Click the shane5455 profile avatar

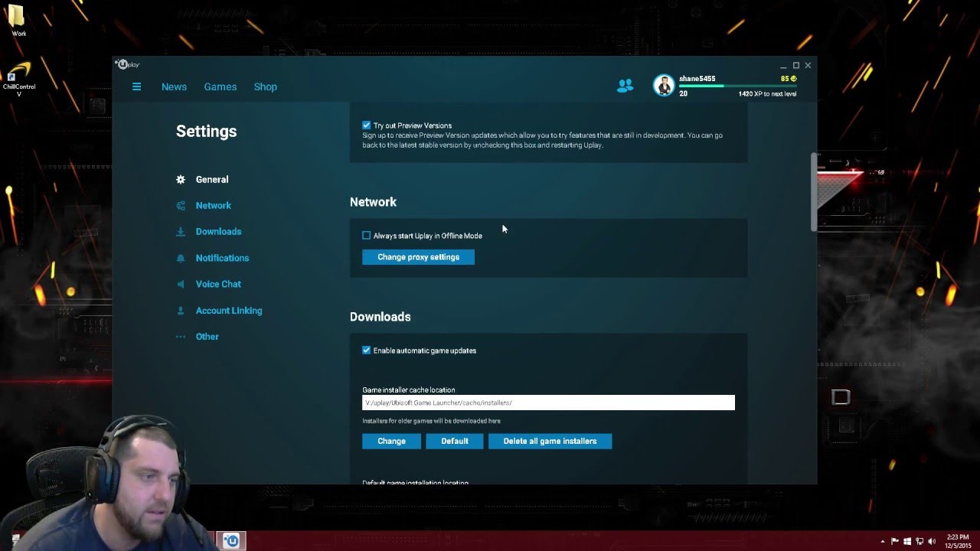coord(663,86)
